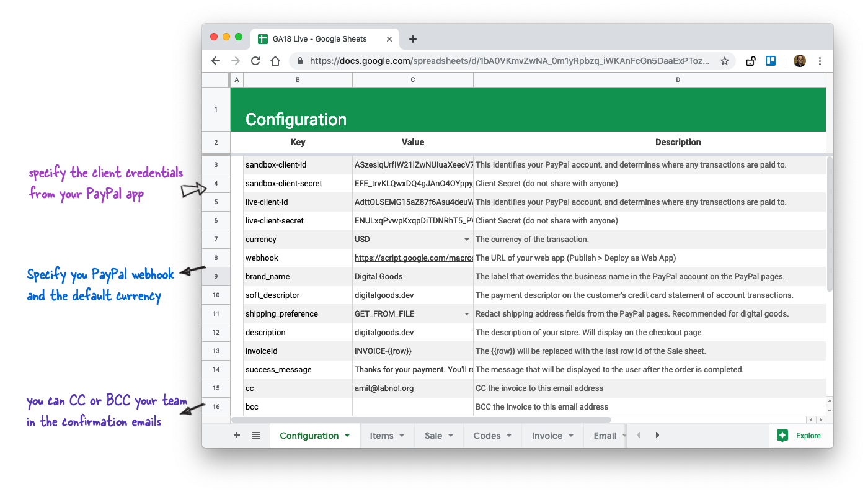Switch to the Items sheet
Screen dimensions: 868x494
click(382, 436)
